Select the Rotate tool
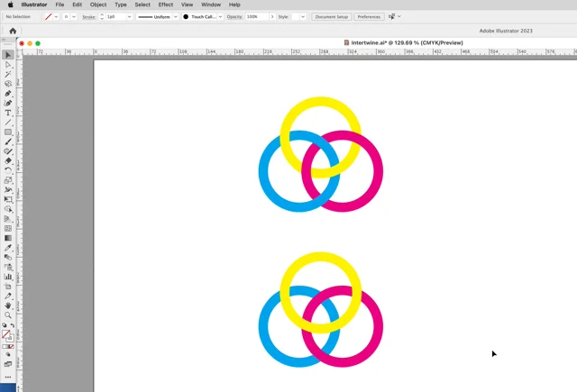 point(8,170)
